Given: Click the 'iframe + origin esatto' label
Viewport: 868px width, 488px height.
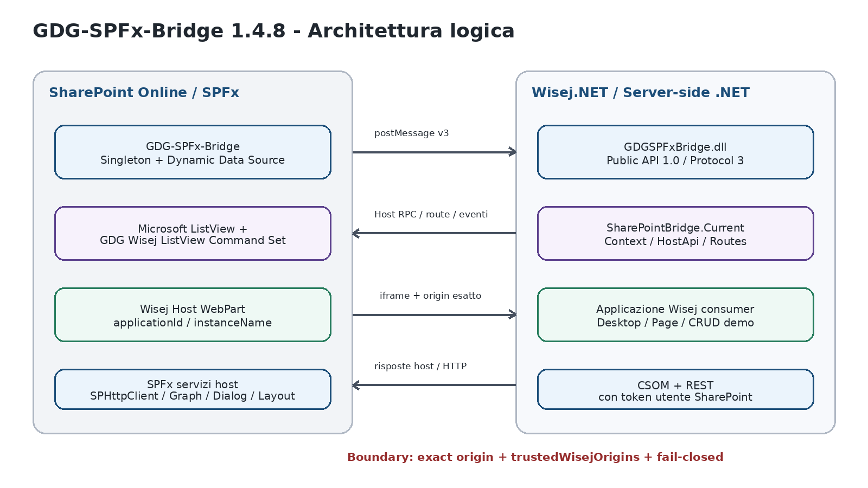Looking at the screenshot, I should pyautogui.click(x=430, y=296).
